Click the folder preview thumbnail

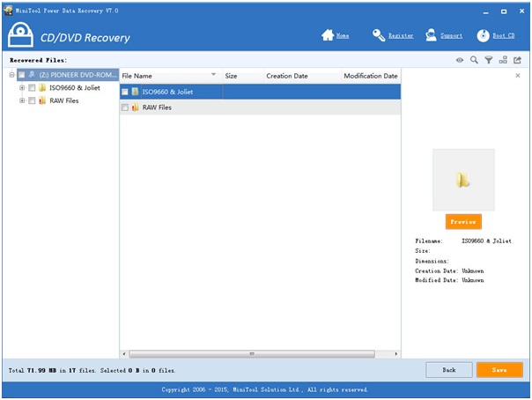pyautogui.click(x=463, y=180)
